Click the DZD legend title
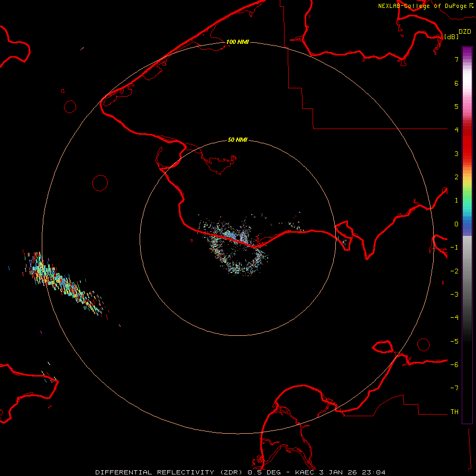Screen dimensions: 476x476 pyautogui.click(x=465, y=32)
